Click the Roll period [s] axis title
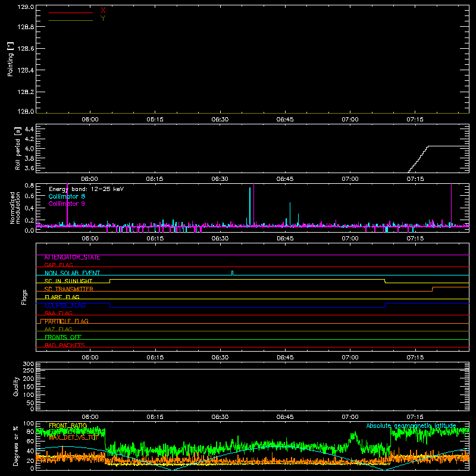 (18, 149)
